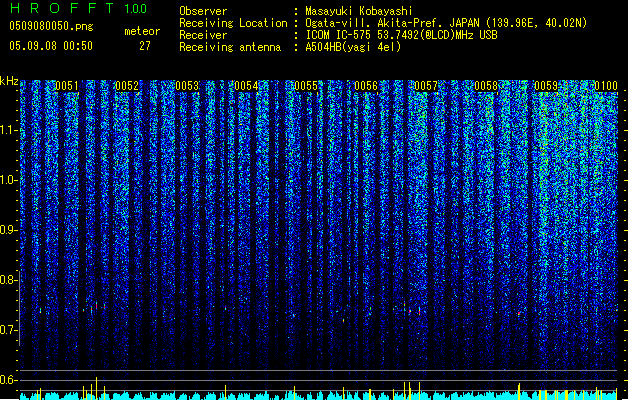Click the 0100 time marker
The height and width of the screenshot is (400, 629).
click(606, 86)
